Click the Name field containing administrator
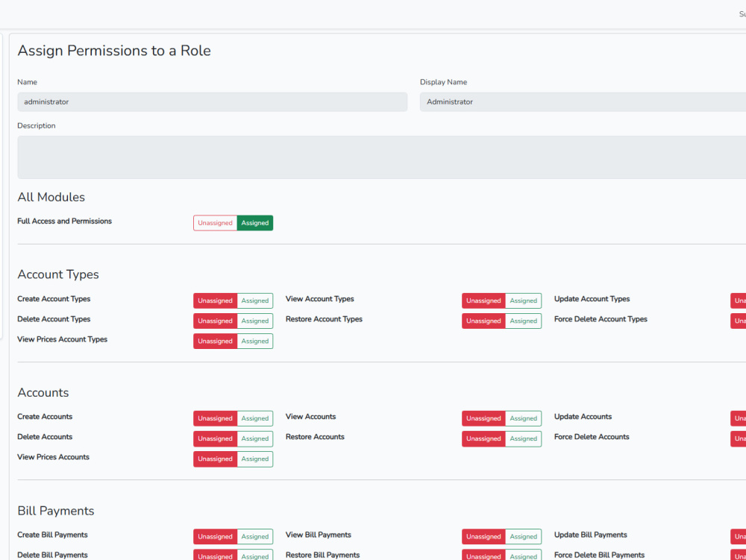 click(x=212, y=101)
